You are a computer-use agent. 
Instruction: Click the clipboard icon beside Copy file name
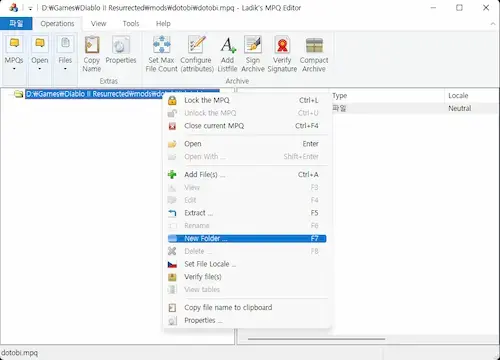(172, 308)
